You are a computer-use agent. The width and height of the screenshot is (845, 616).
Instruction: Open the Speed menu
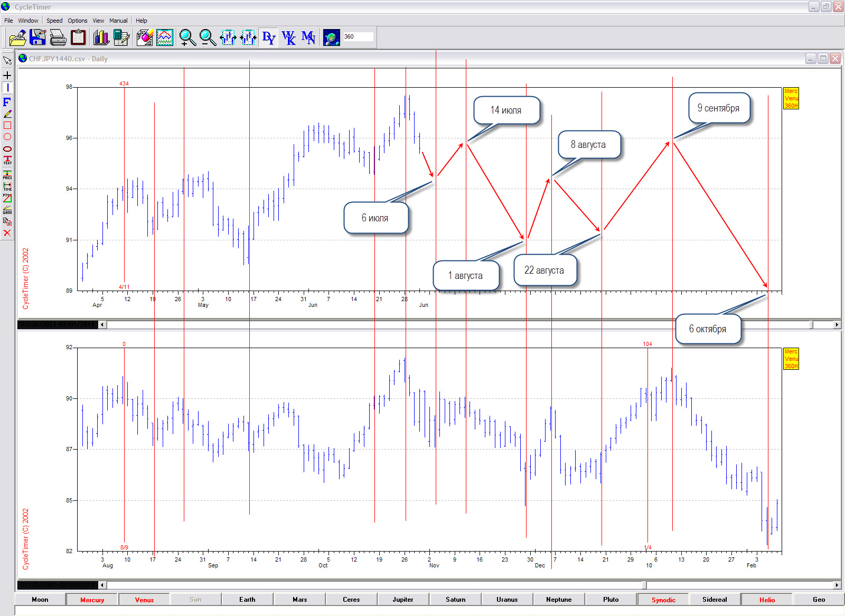pyautogui.click(x=54, y=21)
